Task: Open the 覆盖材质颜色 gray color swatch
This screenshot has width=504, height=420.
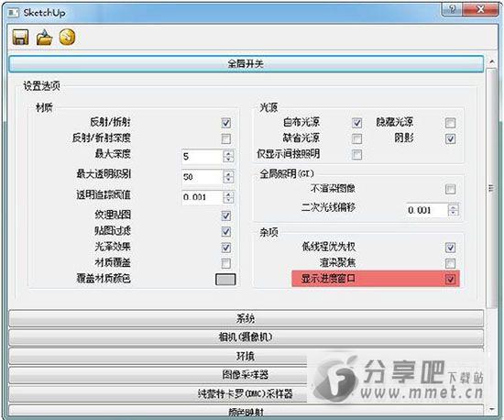Action: pos(225,279)
